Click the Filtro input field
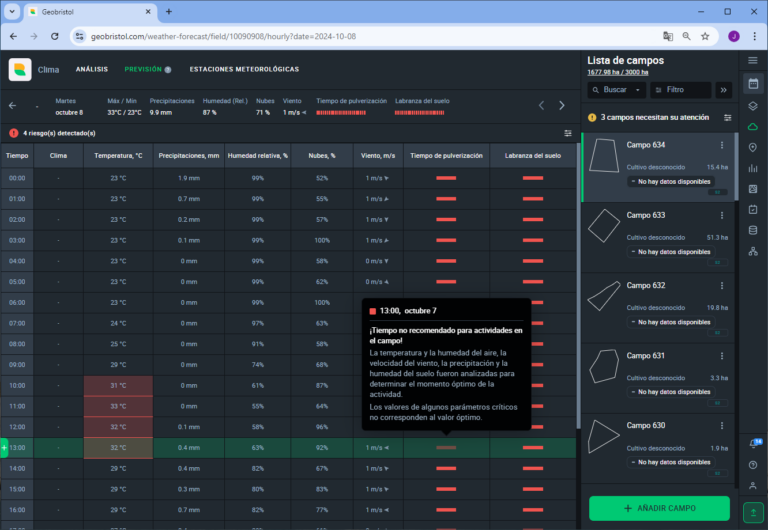This screenshot has height=530, width=768. pyautogui.click(x=685, y=90)
